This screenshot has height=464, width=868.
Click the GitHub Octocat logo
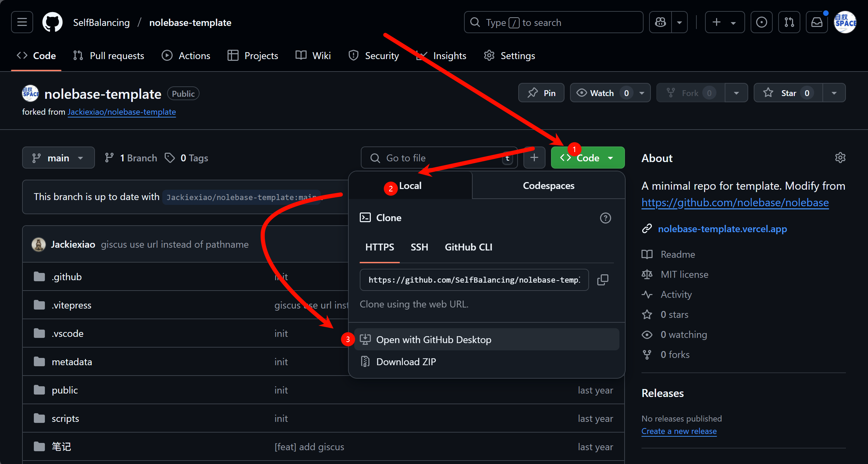52,22
